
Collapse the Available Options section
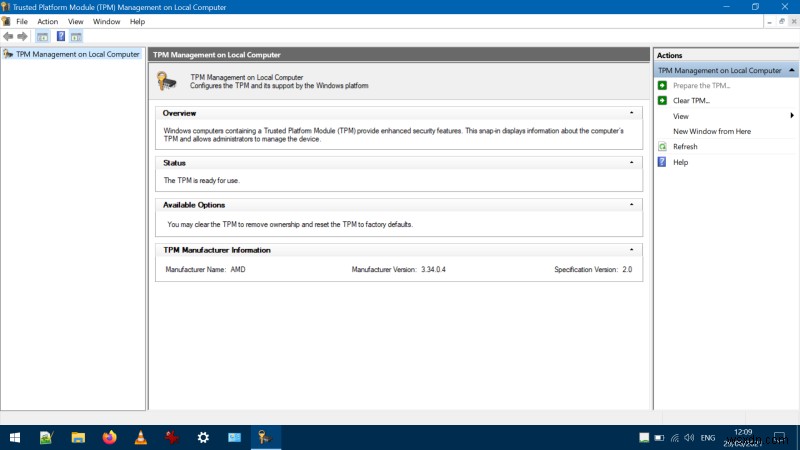coord(632,205)
